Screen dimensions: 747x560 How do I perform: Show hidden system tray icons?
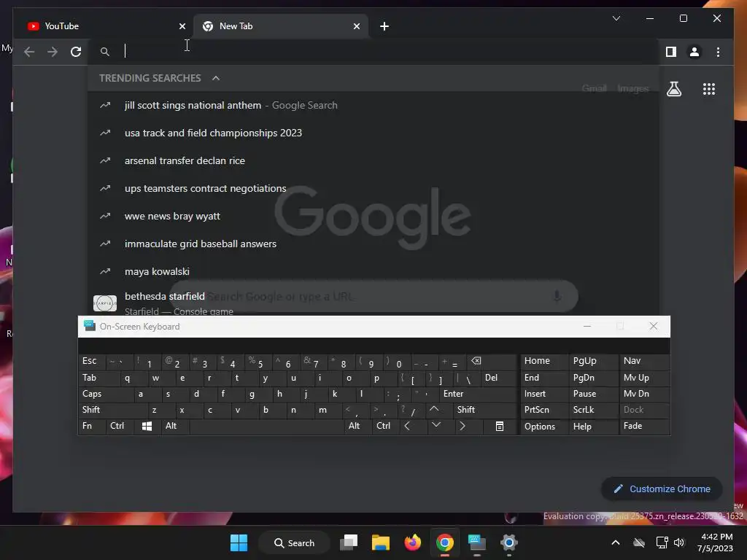click(x=616, y=542)
